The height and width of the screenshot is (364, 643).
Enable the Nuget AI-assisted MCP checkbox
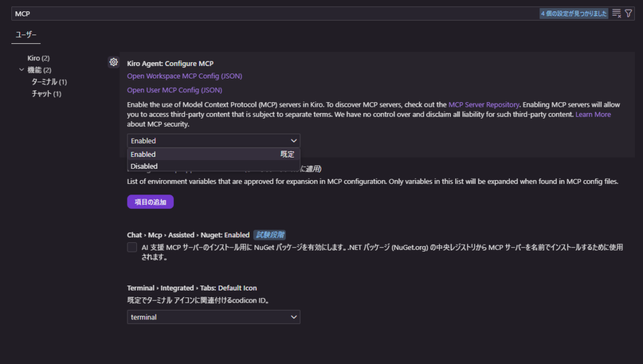tap(132, 247)
